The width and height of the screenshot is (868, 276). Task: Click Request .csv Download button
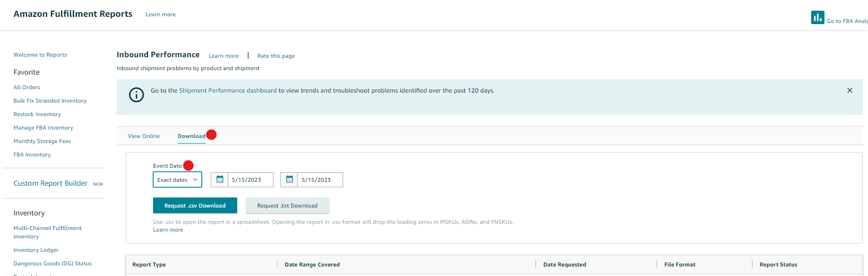click(x=195, y=205)
